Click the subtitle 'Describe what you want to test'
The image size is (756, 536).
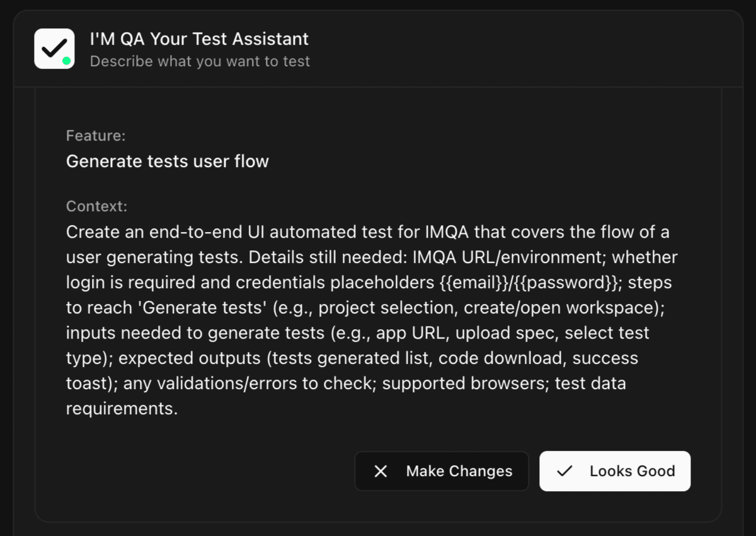[200, 61]
